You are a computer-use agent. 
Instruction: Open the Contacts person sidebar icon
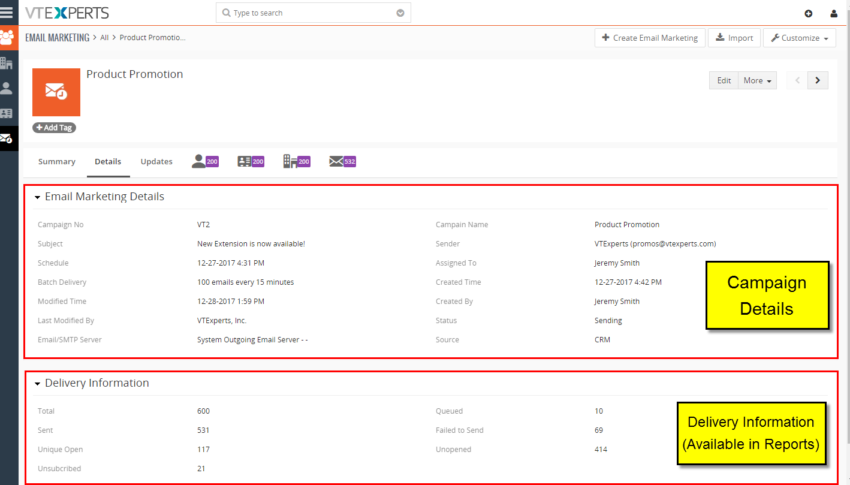point(7,88)
